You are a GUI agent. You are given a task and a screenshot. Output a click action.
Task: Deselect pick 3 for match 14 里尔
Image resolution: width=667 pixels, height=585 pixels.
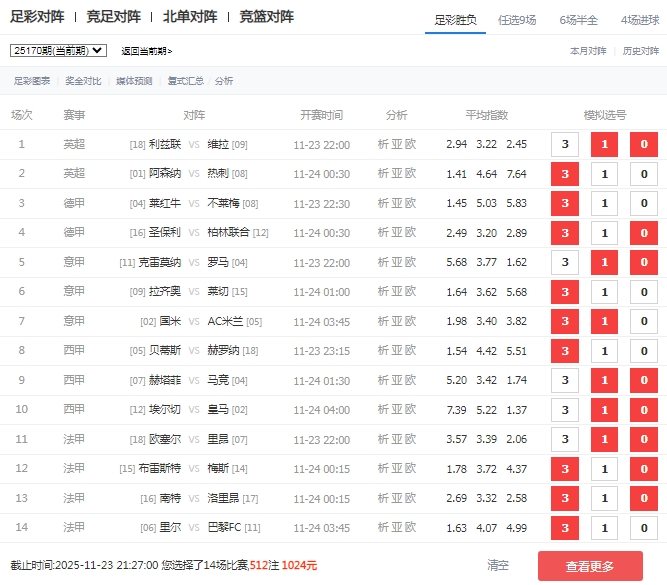565,528
